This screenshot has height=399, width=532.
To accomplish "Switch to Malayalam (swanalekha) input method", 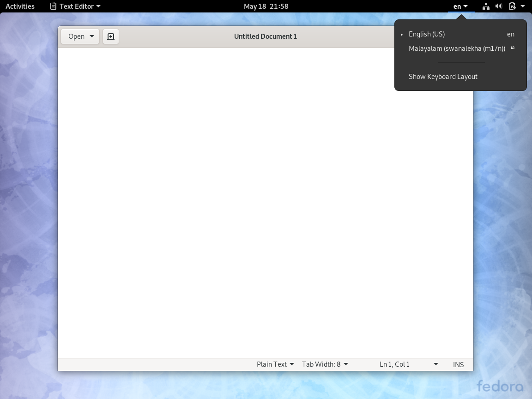I will click(457, 48).
